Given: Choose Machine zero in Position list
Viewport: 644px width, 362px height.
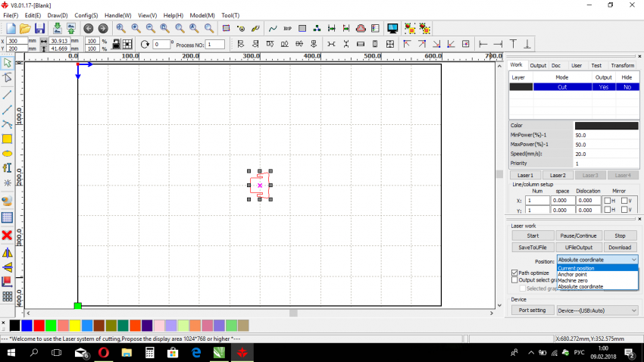Looking at the screenshot, I should click(x=574, y=280).
